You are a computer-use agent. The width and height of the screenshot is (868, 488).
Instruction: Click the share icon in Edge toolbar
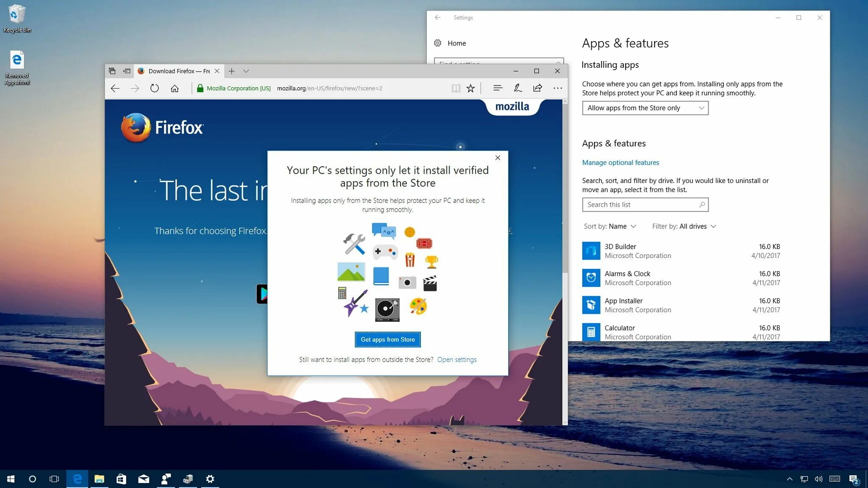click(537, 88)
